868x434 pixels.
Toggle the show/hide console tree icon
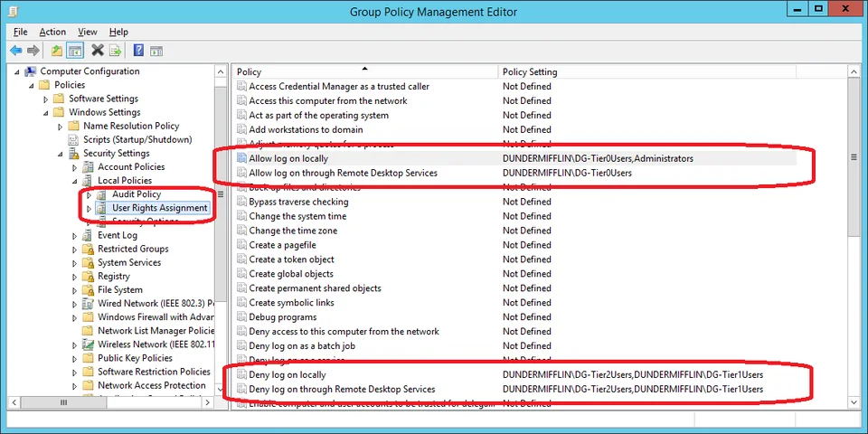(75, 51)
